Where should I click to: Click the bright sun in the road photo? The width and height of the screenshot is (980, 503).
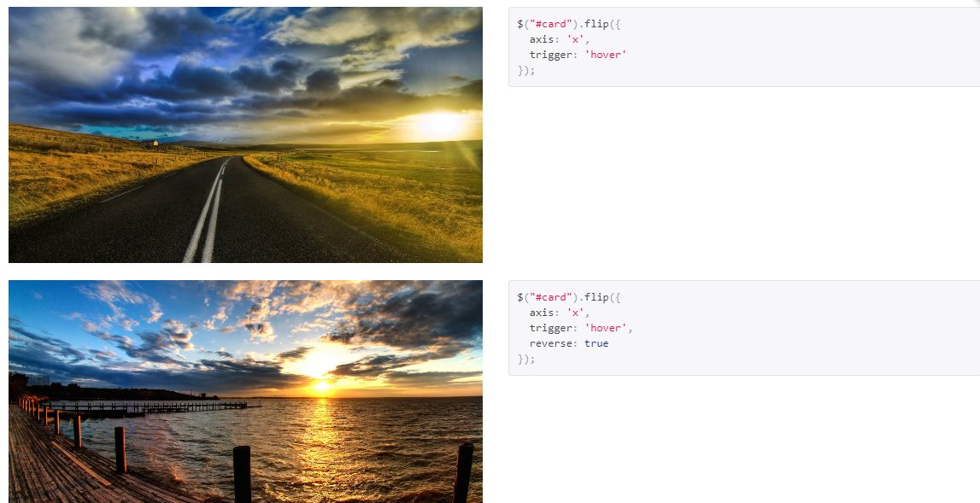(441, 122)
